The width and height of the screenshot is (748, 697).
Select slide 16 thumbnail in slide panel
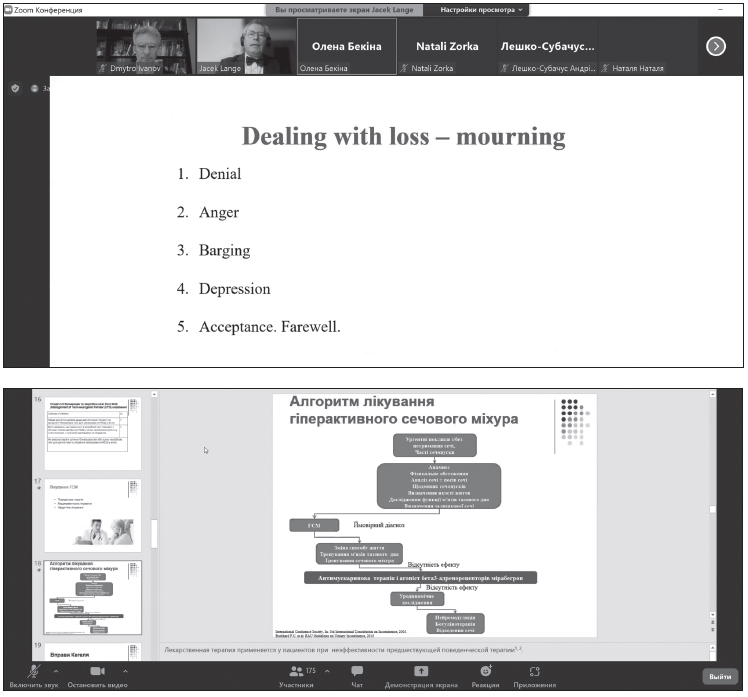point(92,432)
